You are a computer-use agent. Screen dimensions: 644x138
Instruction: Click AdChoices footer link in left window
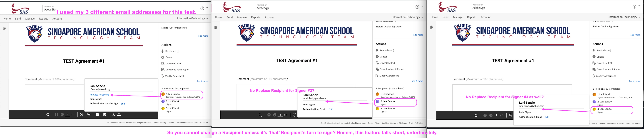tap(204, 123)
